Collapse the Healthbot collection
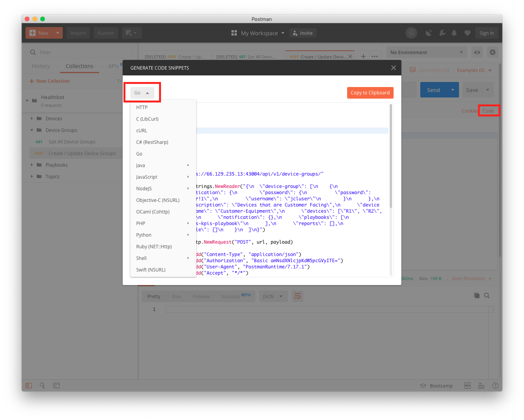This screenshot has height=420, width=524. click(x=27, y=101)
